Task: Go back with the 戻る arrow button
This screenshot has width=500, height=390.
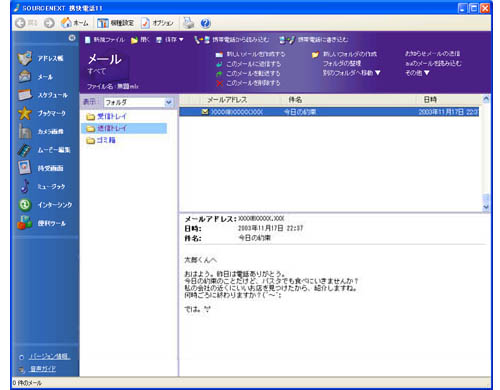Action: pyautogui.click(x=26, y=23)
